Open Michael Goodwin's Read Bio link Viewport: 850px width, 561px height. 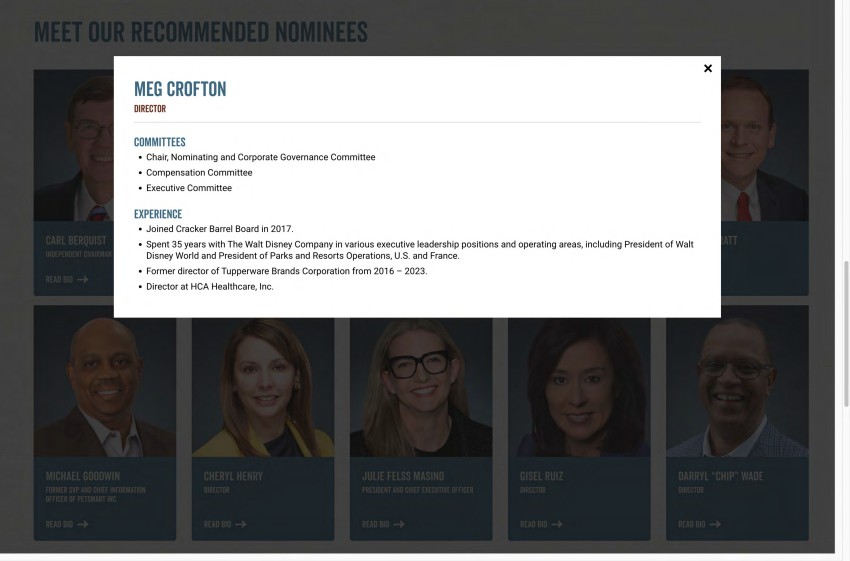tap(67, 524)
